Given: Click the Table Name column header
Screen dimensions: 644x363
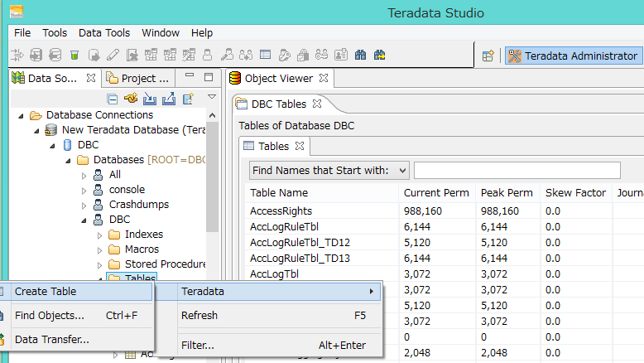Looking at the screenshot, I should pyautogui.click(x=322, y=193).
